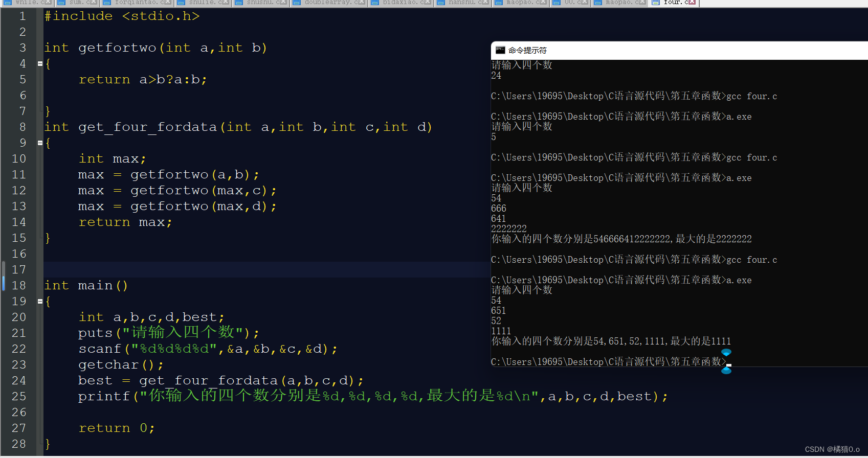The width and height of the screenshot is (868, 458).
Task: Click the terminal input value 666
Action: pyautogui.click(x=499, y=209)
